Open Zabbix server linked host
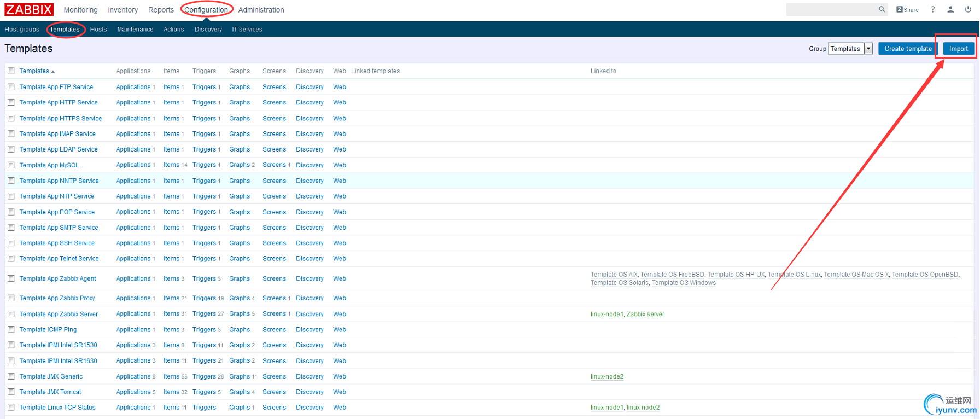This screenshot has width=980, height=419. coord(645,314)
